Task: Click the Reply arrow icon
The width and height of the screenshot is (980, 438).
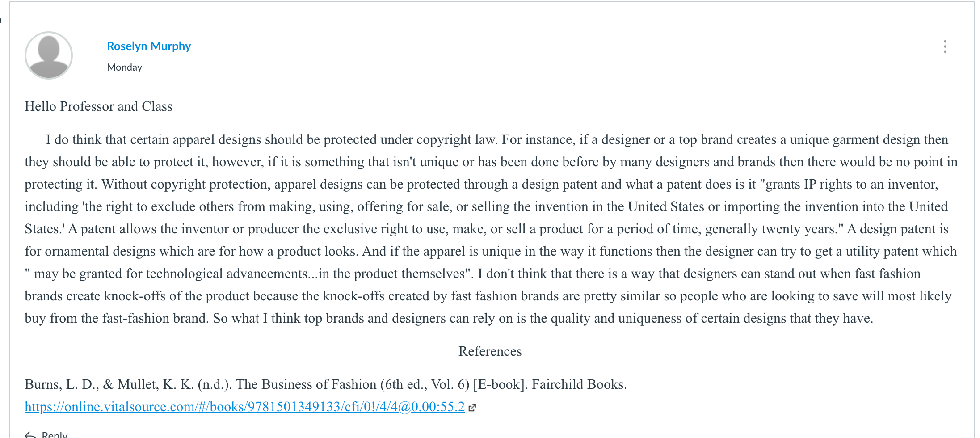Action: click(30, 435)
